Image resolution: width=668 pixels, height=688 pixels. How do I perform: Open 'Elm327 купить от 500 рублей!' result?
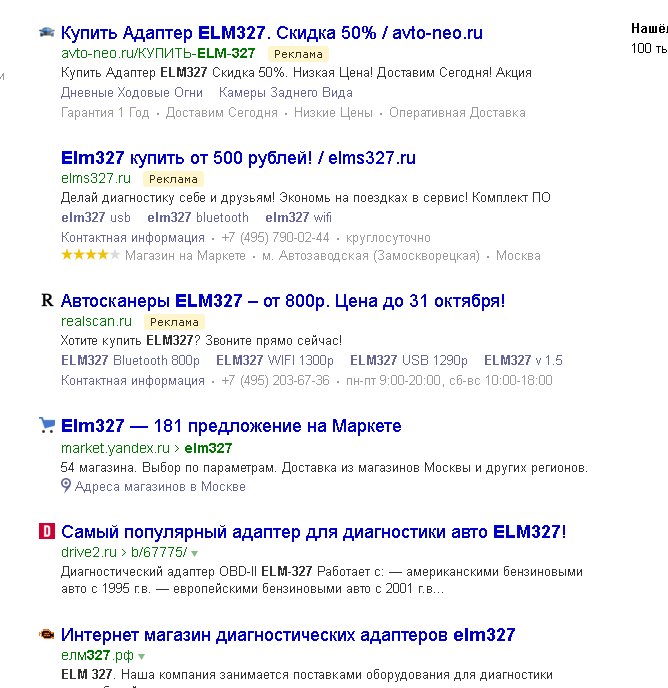coord(238,158)
